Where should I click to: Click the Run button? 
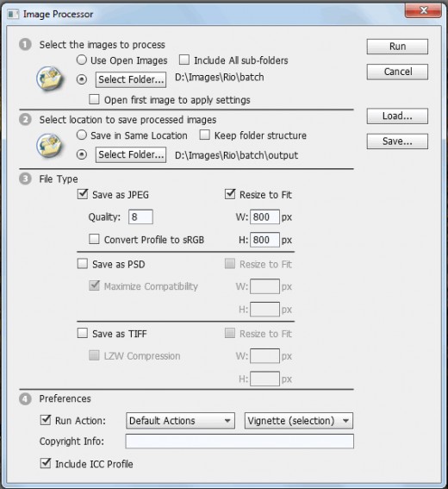[x=397, y=47]
